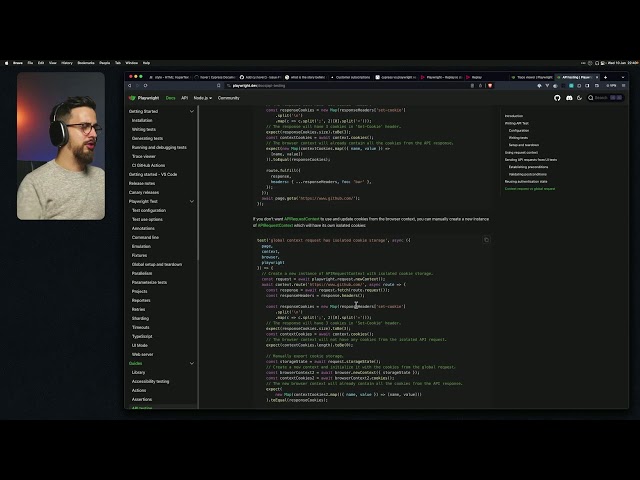Open the Node.js language dropdown
This screenshot has width=640, height=480.
click(x=202, y=98)
